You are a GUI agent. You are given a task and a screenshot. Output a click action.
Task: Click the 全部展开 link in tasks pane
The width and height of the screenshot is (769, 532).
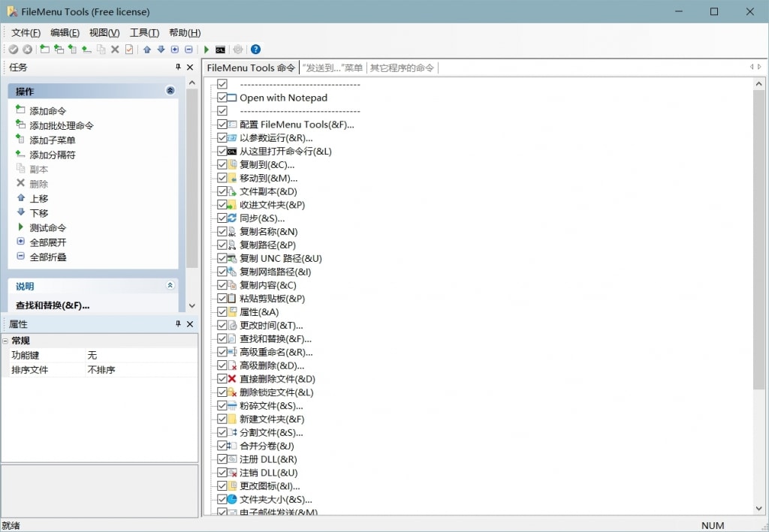click(x=47, y=242)
